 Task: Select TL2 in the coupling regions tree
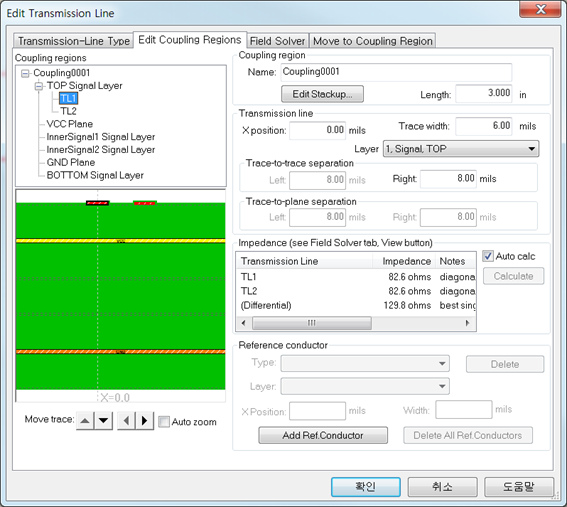coord(68,111)
